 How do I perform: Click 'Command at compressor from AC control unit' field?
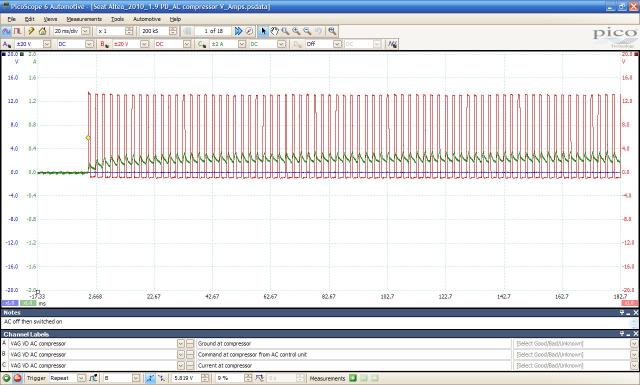pos(353,355)
